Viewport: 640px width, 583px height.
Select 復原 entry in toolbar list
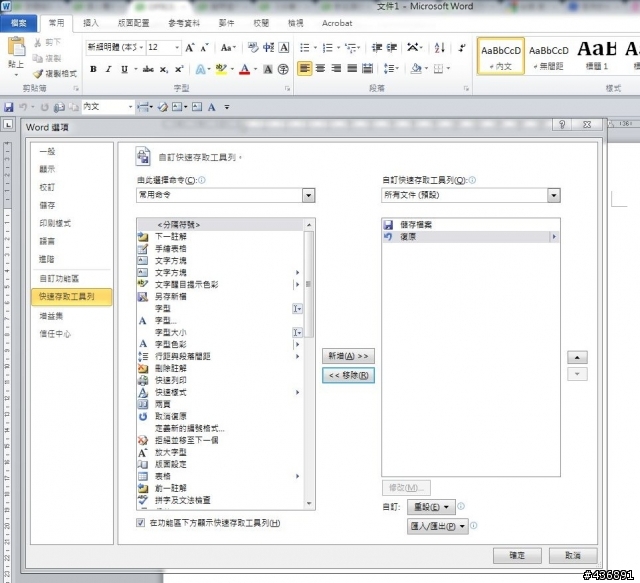471,237
